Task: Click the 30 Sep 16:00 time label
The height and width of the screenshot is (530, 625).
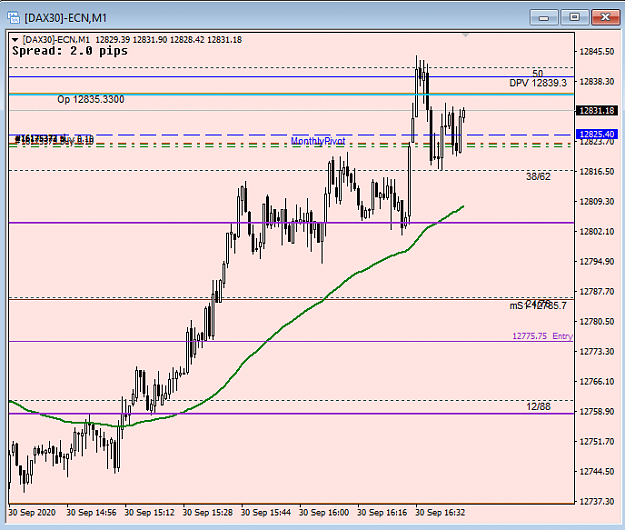Action: point(324,512)
